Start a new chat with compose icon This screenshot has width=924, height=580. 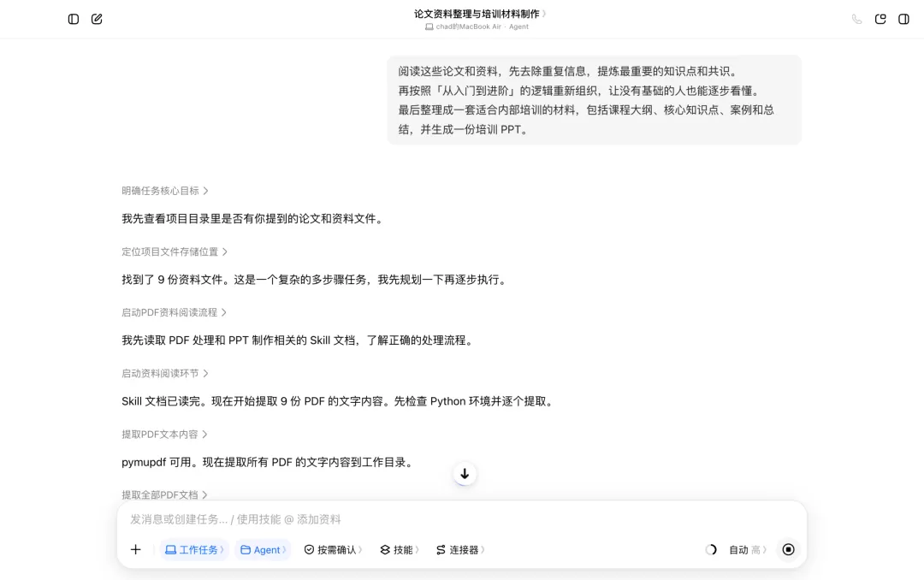click(97, 19)
